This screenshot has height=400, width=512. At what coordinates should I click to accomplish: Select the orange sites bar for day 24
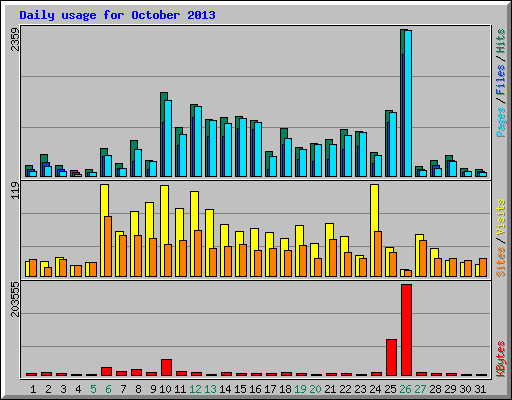pyautogui.click(x=378, y=254)
